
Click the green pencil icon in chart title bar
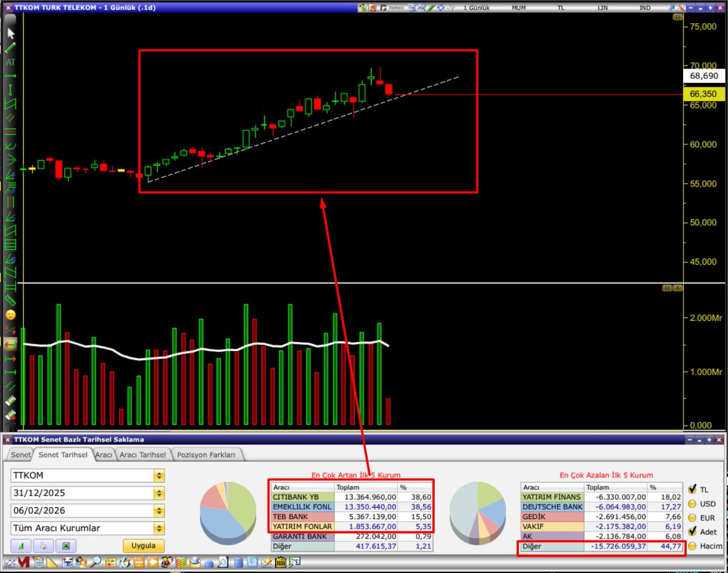[431, 8]
